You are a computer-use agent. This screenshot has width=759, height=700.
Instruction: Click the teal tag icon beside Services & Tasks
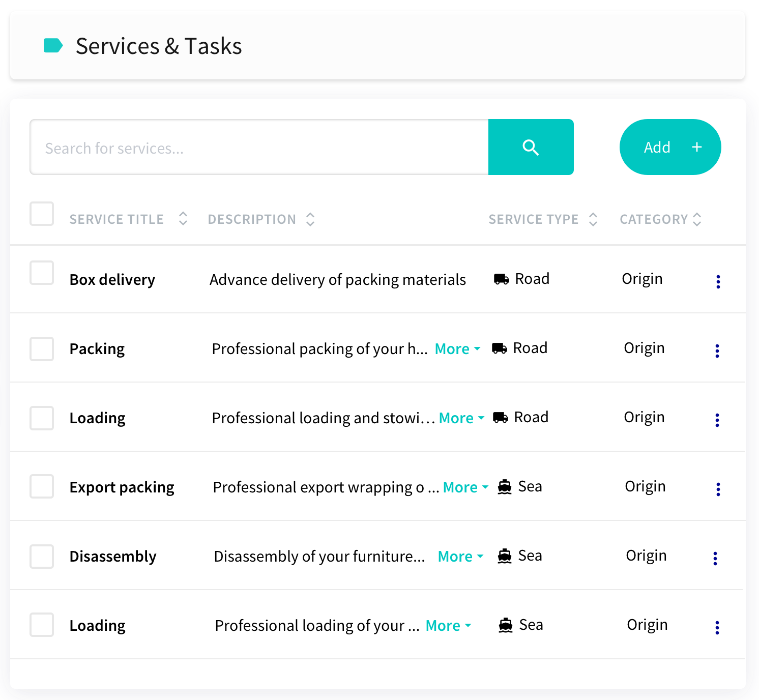click(53, 46)
